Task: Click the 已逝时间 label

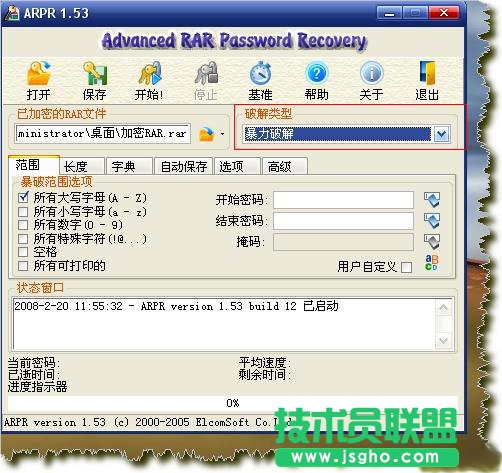Action: (33, 375)
